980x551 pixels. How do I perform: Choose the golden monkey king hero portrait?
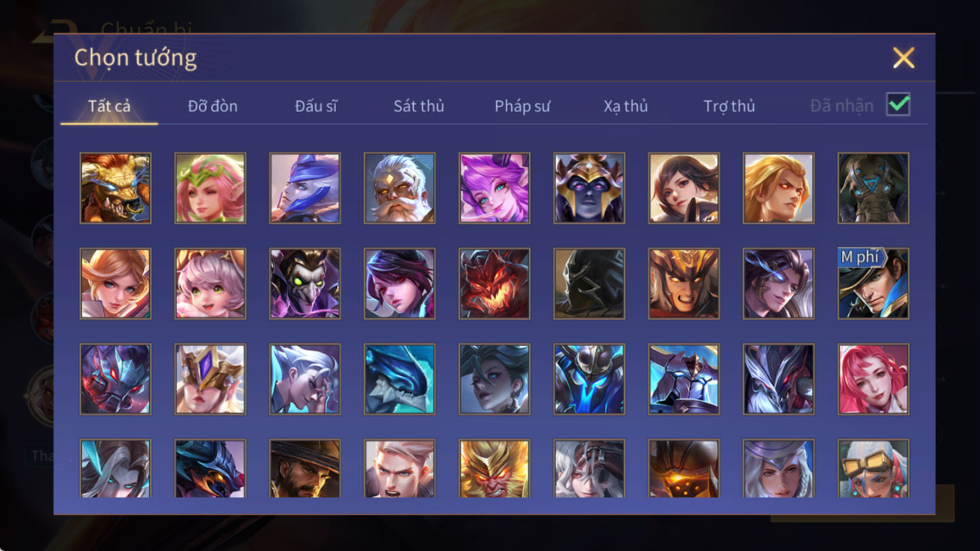click(x=494, y=468)
